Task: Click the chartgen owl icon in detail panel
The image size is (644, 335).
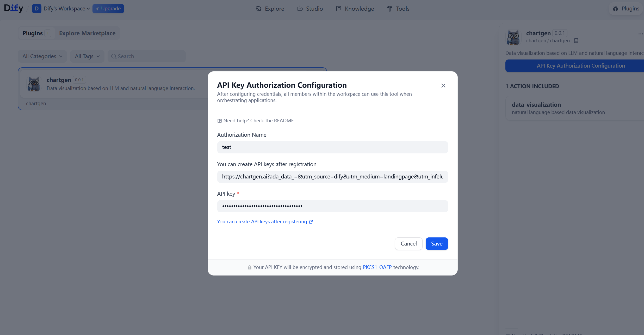Action: 513,37
